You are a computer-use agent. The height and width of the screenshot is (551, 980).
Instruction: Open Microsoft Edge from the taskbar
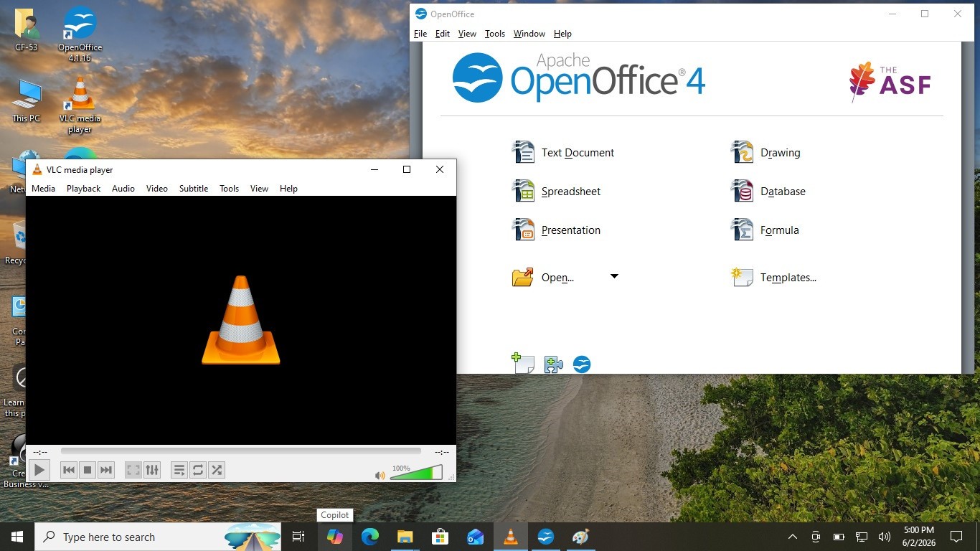(x=370, y=537)
